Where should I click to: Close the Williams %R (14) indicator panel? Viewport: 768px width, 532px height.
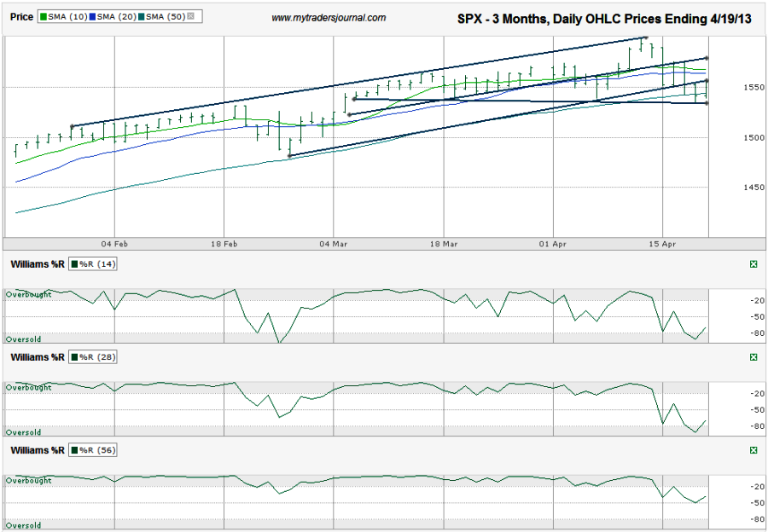[753, 264]
